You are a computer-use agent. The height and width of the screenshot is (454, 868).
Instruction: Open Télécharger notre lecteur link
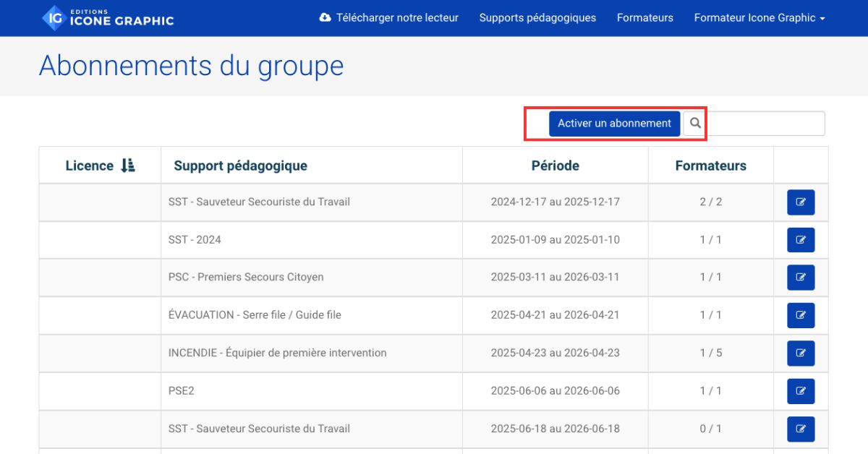point(389,18)
